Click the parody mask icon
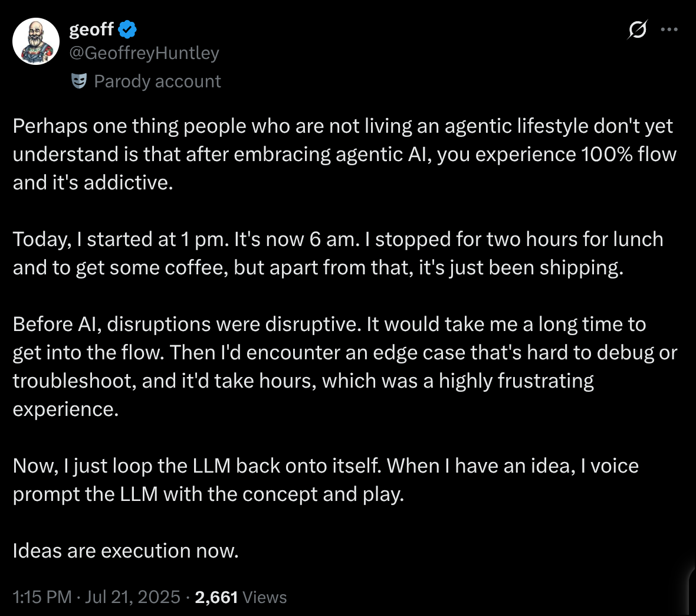The width and height of the screenshot is (696, 616). (79, 81)
